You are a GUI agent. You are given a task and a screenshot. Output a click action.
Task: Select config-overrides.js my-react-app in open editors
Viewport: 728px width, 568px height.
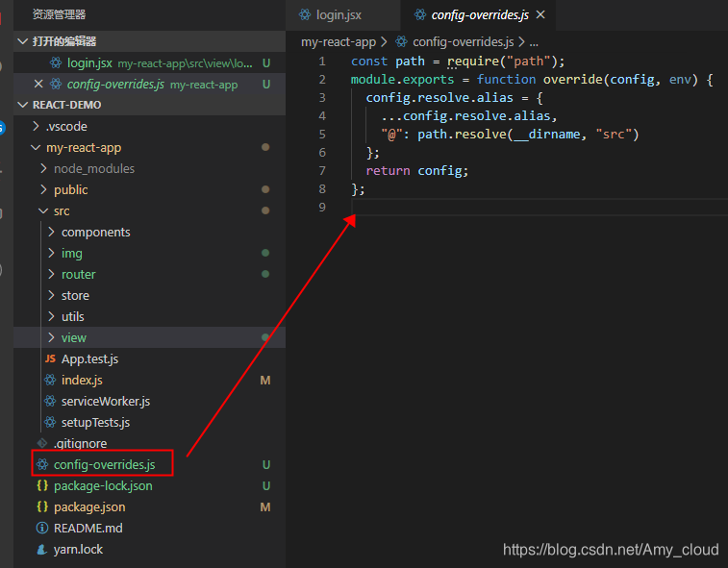pos(149,84)
